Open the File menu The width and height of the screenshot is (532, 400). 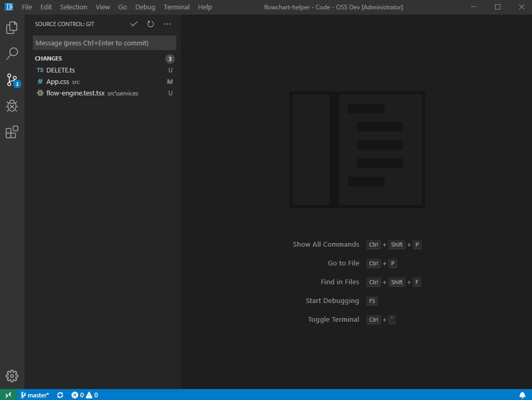coord(27,7)
